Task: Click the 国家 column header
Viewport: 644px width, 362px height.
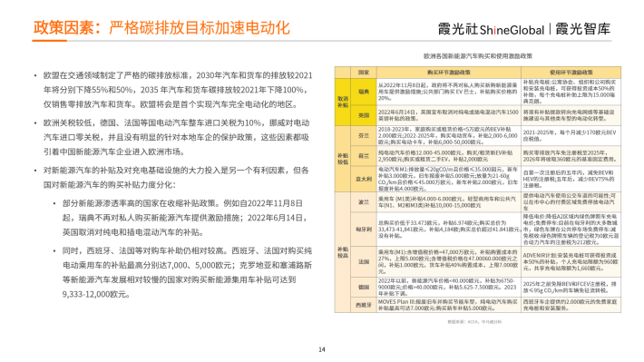Action: (x=364, y=73)
